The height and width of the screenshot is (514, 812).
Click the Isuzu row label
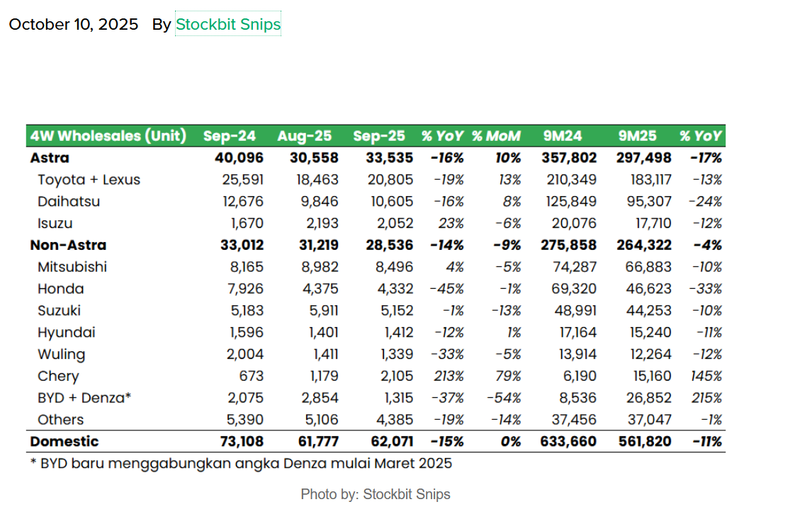coord(55,223)
